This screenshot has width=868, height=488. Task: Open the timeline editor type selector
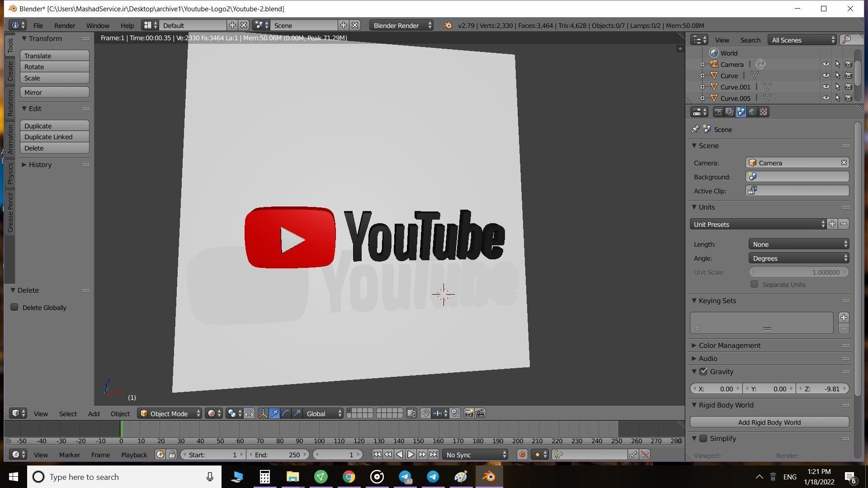click(x=19, y=455)
